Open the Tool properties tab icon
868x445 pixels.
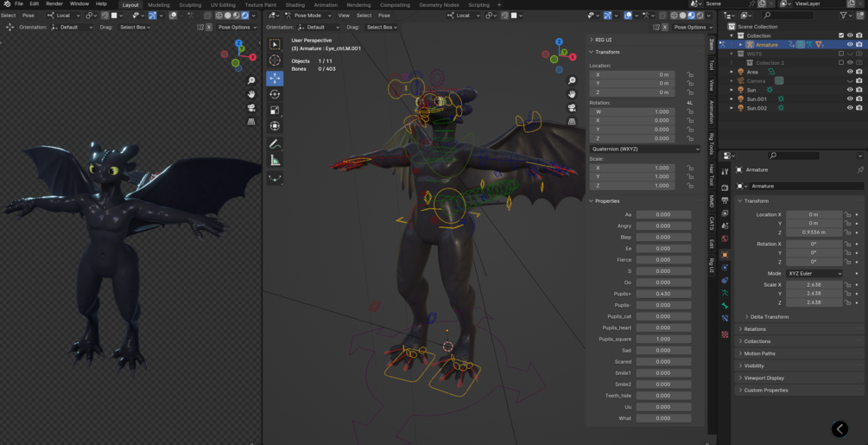pyautogui.click(x=725, y=172)
